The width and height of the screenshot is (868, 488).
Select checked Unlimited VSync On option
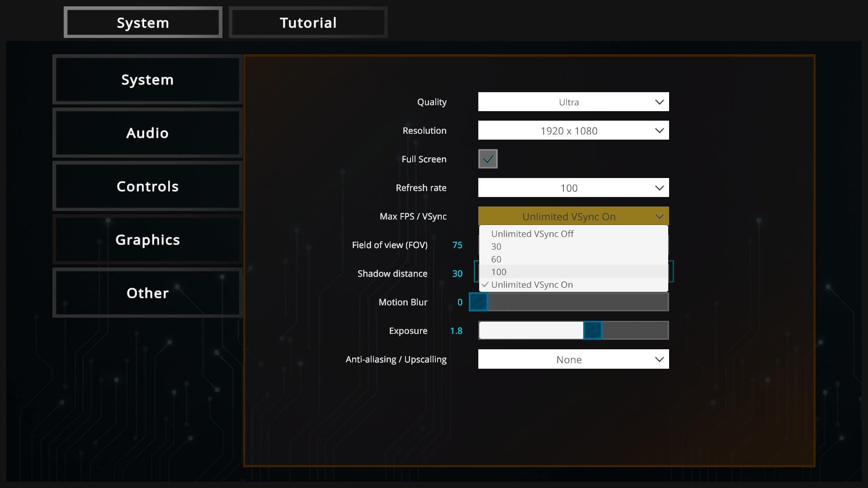click(532, 285)
